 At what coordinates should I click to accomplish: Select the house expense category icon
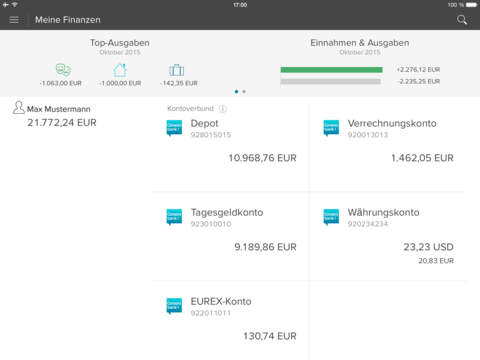pos(120,70)
